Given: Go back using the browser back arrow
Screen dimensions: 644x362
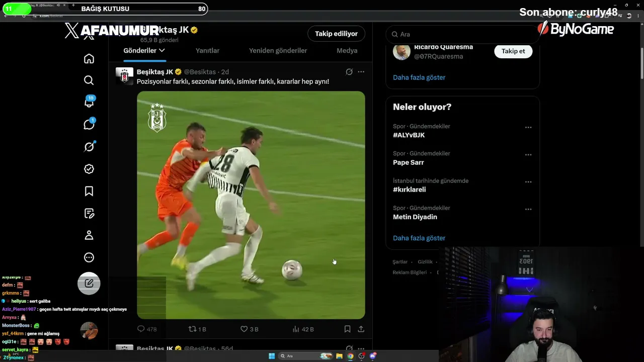Looking at the screenshot, I should [x=6, y=16].
